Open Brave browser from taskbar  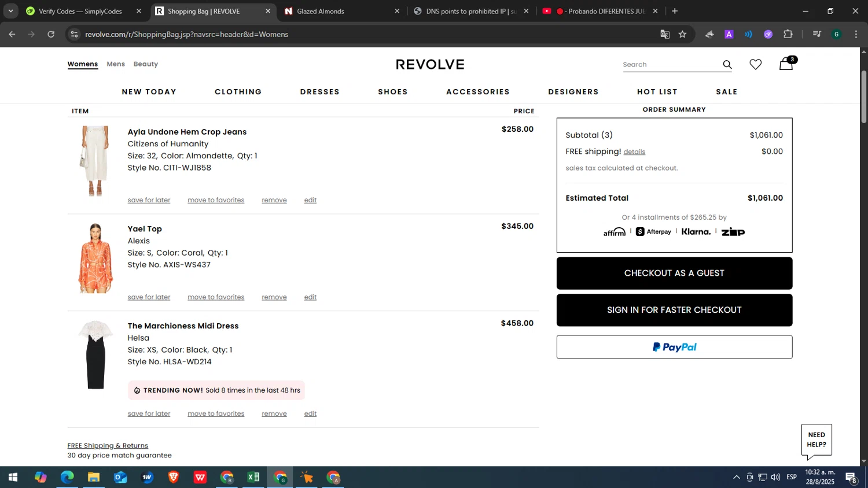coord(174,477)
